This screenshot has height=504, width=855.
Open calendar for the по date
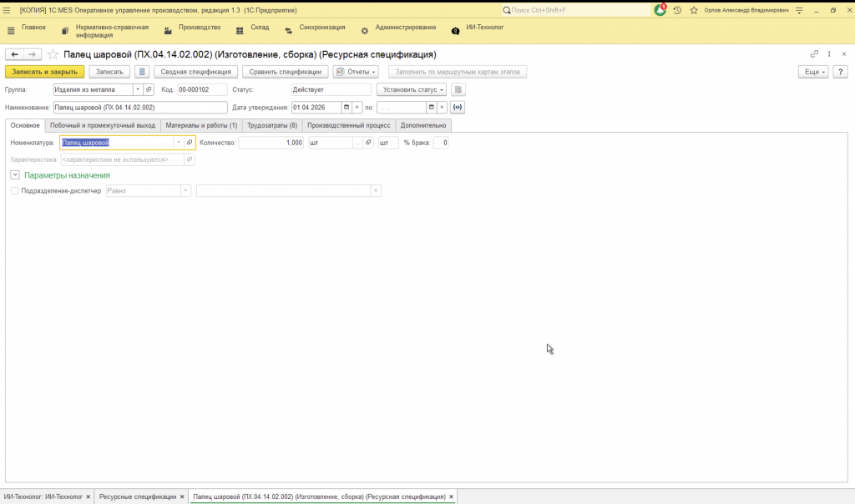432,108
